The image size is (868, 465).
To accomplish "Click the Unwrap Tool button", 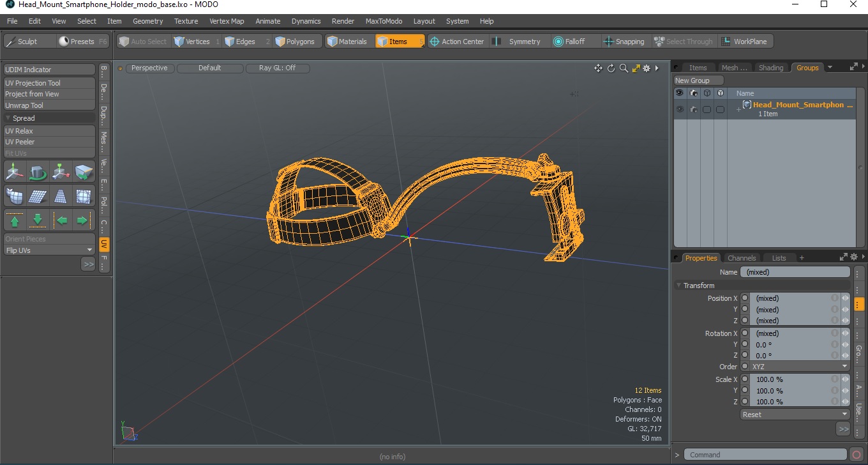I will [x=49, y=105].
